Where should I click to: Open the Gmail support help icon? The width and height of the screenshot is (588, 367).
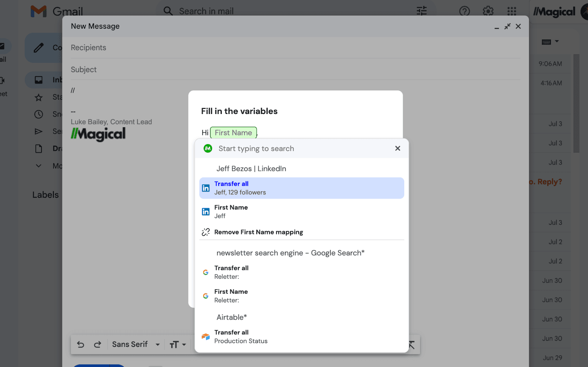(x=465, y=11)
